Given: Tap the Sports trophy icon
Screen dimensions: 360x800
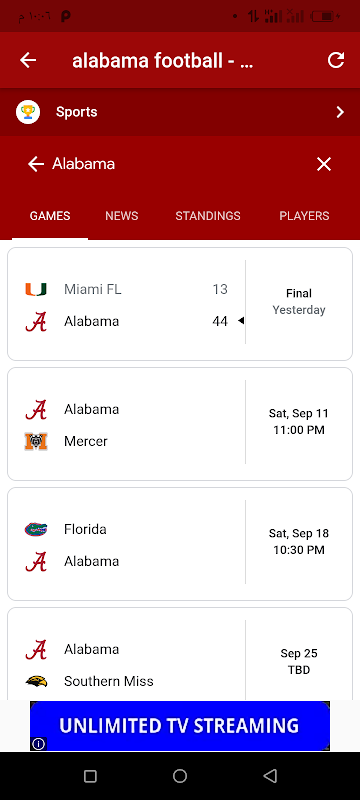Looking at the screenshot, I should (28, 112).
